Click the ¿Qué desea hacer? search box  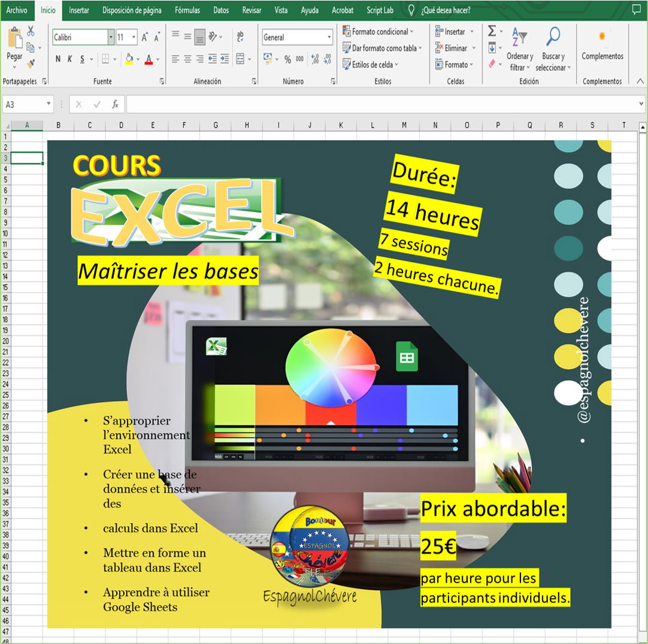446,10
